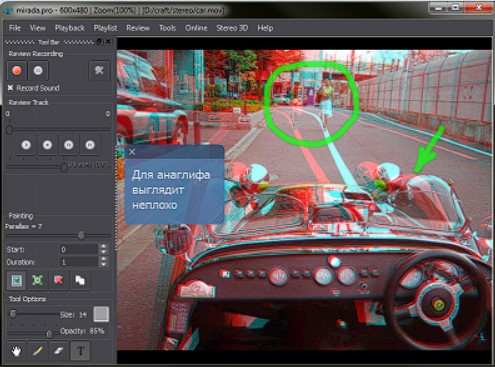The width and height of the screenshot is (495, 367).
Task: Open the Review menu
Action: coord(138,28)
